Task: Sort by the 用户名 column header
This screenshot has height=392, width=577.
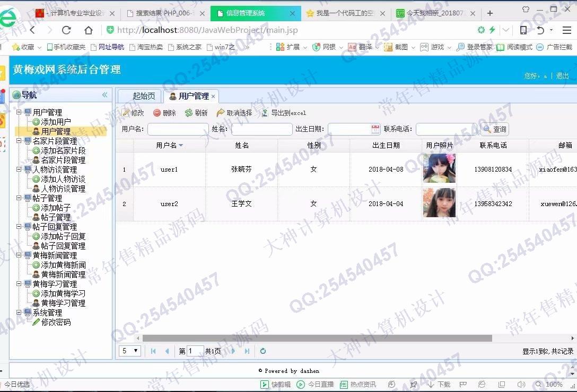Action: 169,145
